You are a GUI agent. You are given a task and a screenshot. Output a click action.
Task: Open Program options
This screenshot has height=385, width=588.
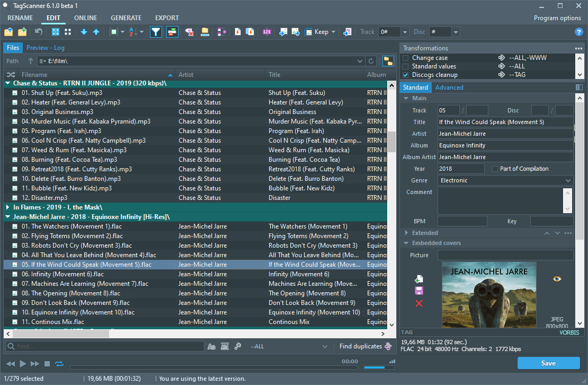[557, 18]
